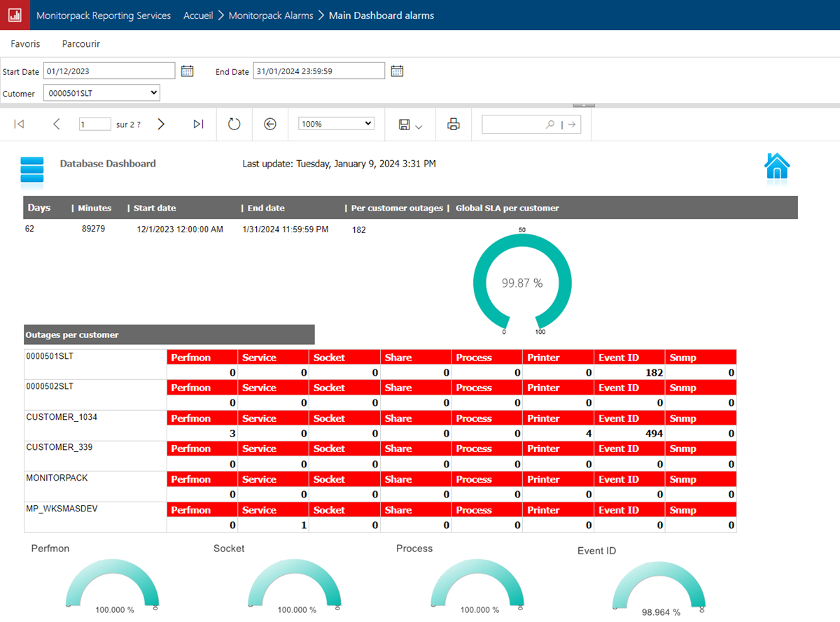Open the Start Date calendar picker
The height and width of the screenshot is (622, 840).
click(187, 71)
